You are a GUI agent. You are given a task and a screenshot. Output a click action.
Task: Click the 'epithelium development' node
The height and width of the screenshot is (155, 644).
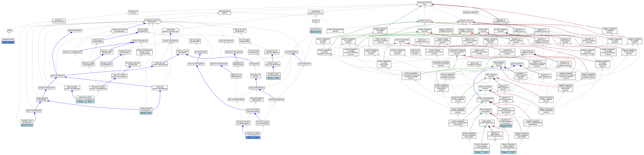coord(234,52)
